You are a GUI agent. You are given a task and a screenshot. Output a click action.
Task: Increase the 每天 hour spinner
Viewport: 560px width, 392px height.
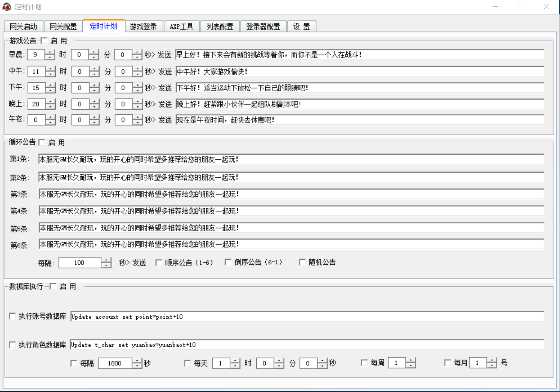tap(235, 361)
